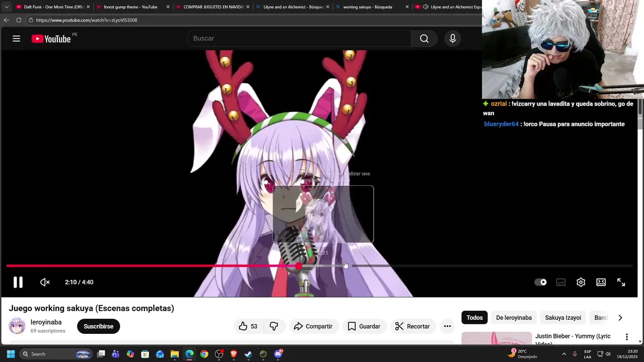This screenshot has height=362, width=644.
Task: Select the Todos filter chip
Action: 474,318
